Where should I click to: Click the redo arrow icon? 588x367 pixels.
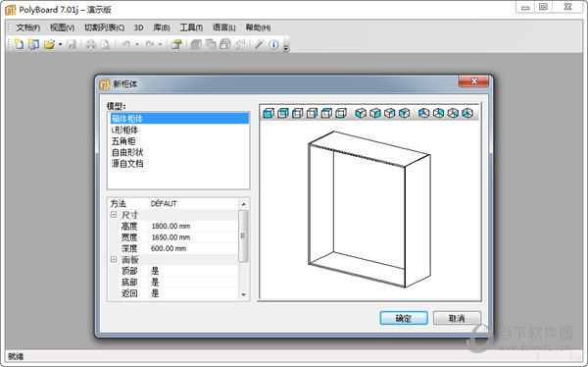(x=150, y=44)
